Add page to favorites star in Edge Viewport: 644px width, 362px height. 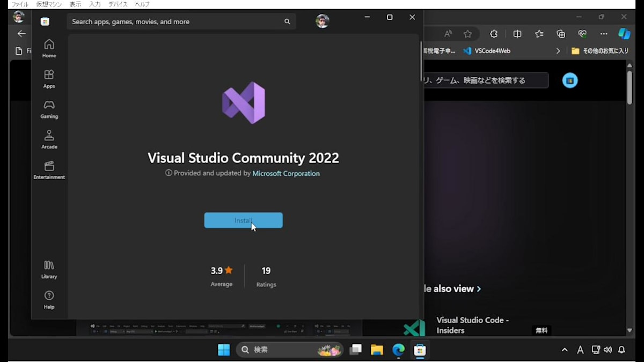467,34
